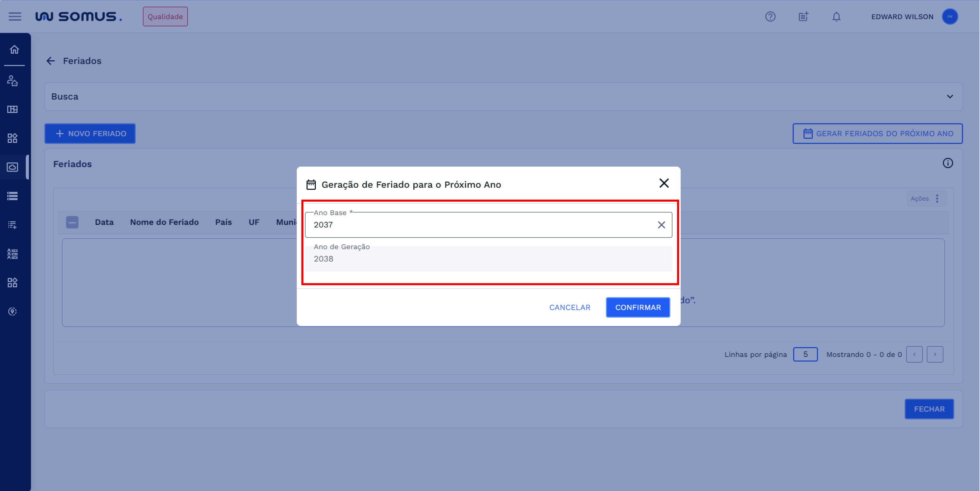Expand the Busca search panel chevron
980x491 pixels.
950,97
